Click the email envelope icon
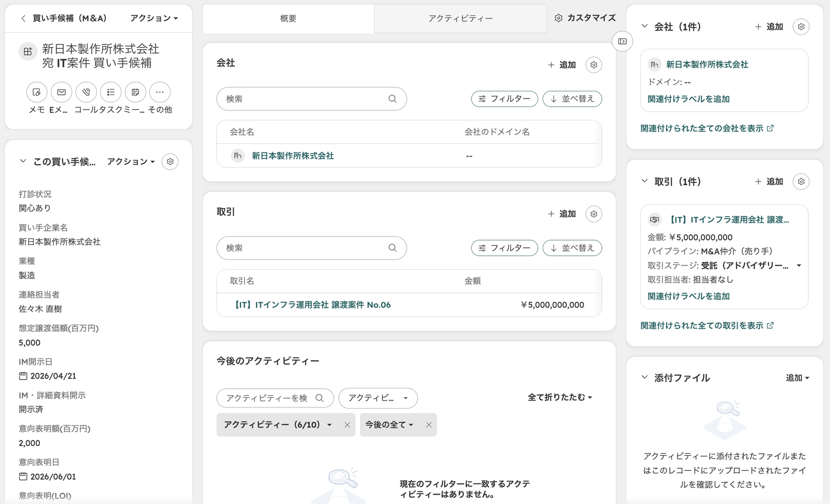The width and height of the screenshot is (830, 504). click(x=61, y=92)
